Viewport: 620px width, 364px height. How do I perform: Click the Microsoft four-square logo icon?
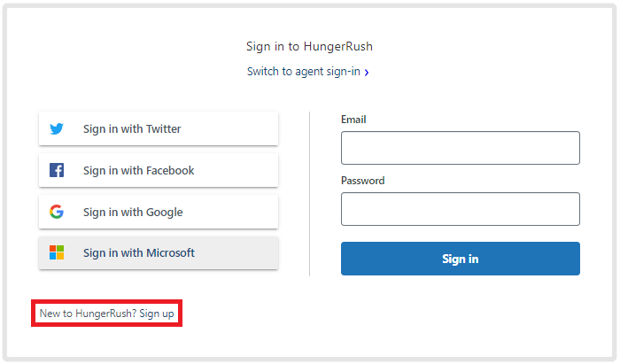pos(57,253)
